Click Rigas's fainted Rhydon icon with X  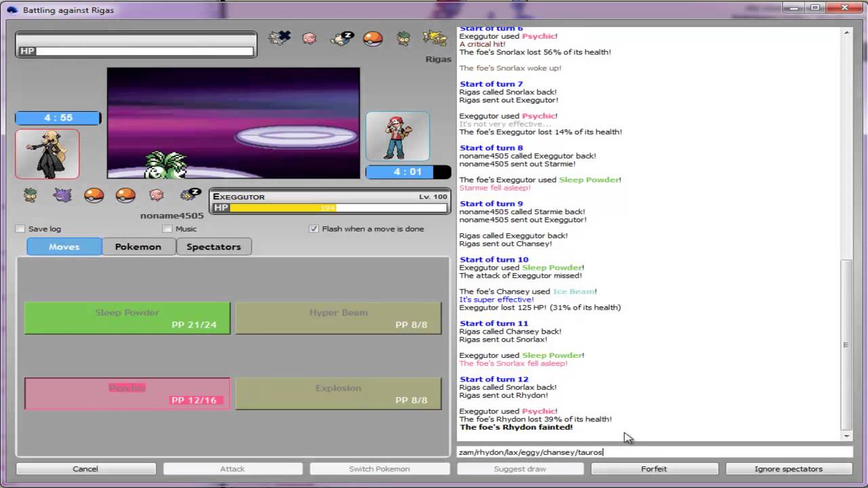click(x=279, y=38)
